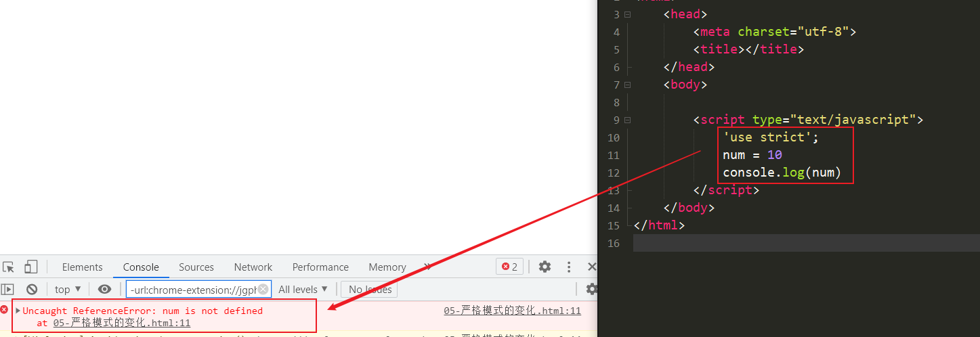Show the console sidebar icon
980x337 pixels.
click(x=7, y=289)
